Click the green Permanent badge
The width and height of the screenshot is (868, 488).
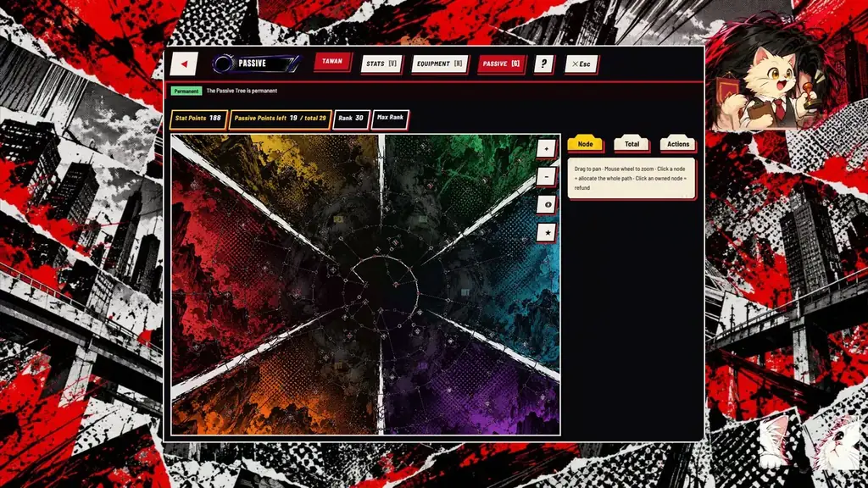click(x=186, y=91)
